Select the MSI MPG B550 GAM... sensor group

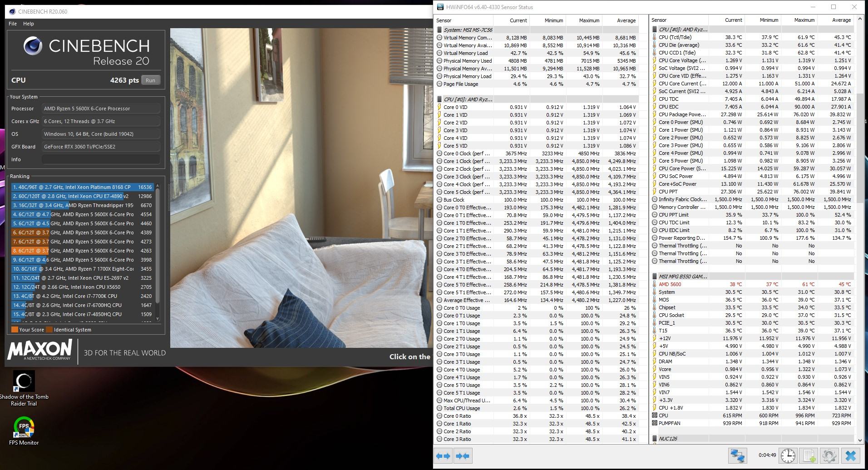[x=752, y=276]
